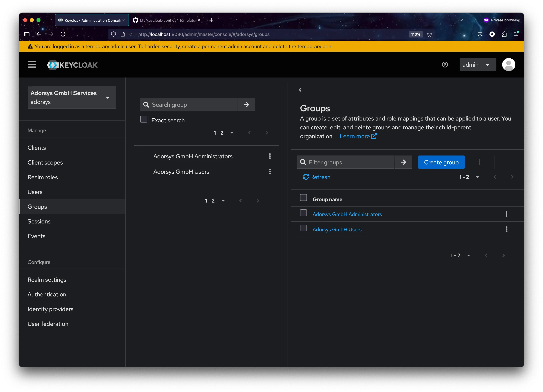Viewport: 543px width, 392px height.
Task: Switch to the Sessions section in the sidebar
Action: [39, 221]
